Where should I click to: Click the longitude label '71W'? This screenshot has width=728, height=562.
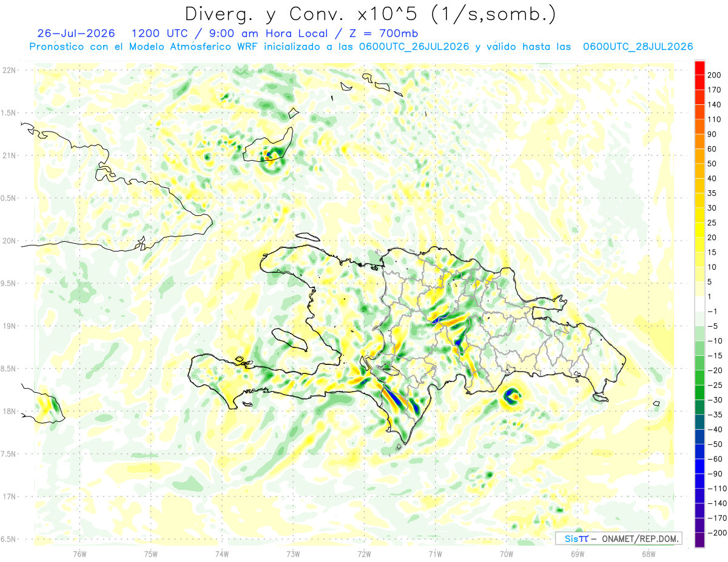(435, 553)
